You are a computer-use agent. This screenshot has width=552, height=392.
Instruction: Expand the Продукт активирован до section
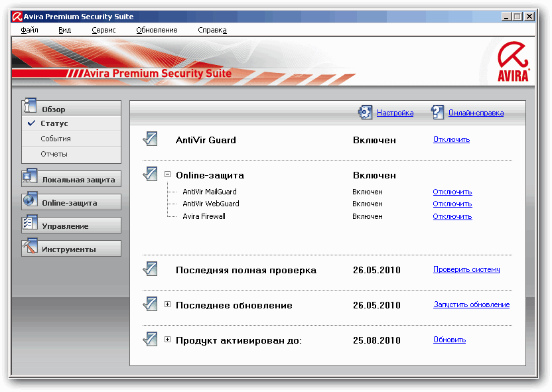[168, 340]
